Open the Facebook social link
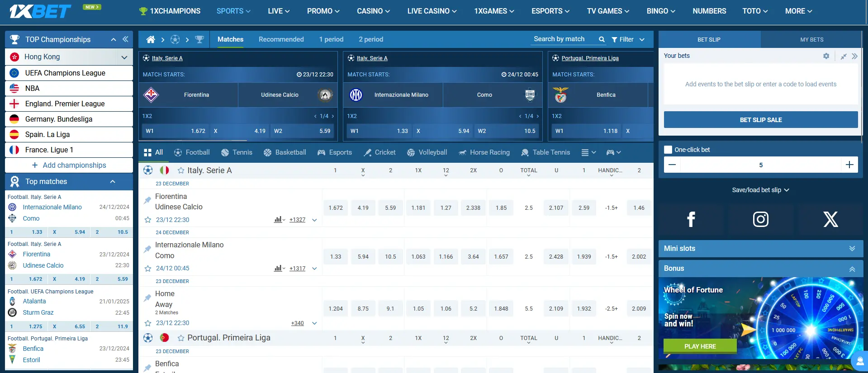 pos(691,219)
